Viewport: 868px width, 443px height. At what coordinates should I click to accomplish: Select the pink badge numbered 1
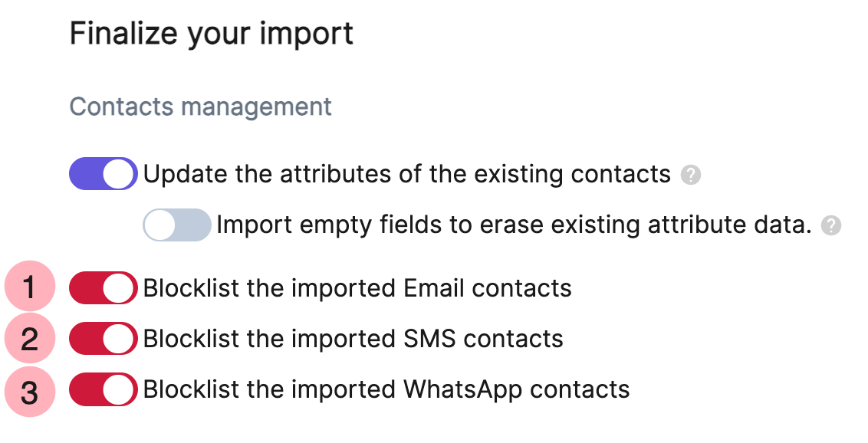(x=29, y=287)
